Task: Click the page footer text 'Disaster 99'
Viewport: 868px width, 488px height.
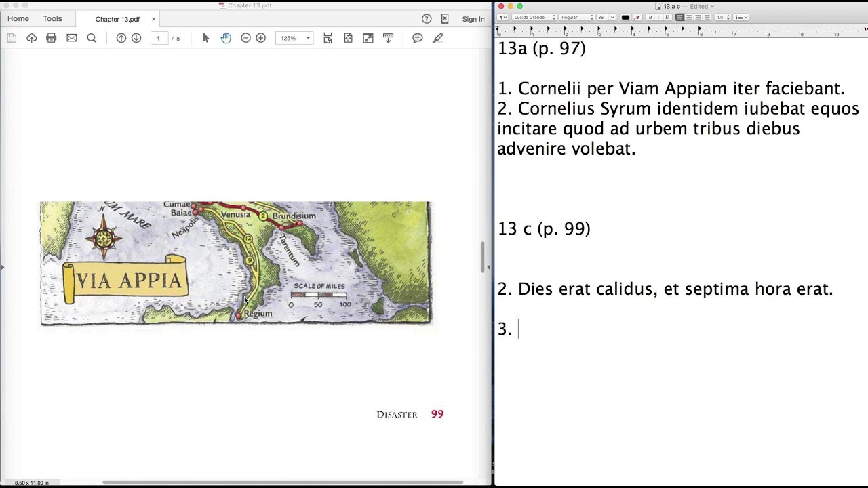Action: 410,414
